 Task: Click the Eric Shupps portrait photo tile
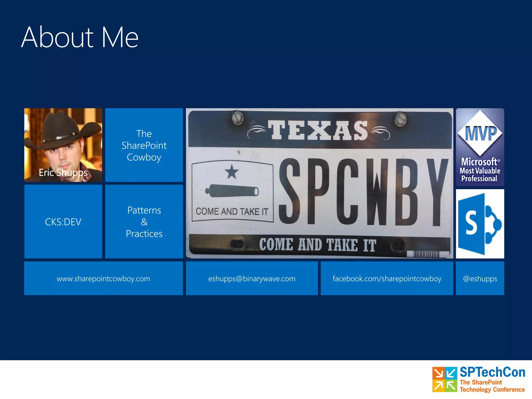[x=63, y=145]
